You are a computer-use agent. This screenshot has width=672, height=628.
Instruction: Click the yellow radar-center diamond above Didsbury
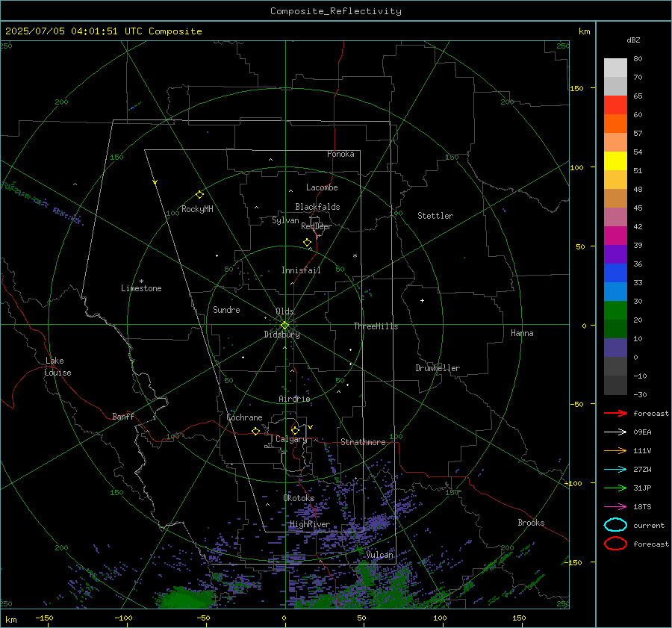point(284,325)
